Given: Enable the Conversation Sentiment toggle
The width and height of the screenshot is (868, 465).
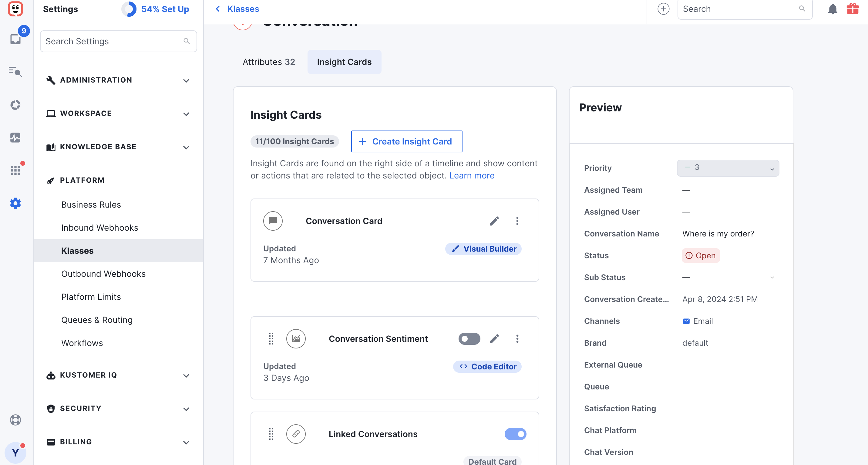Looking at the screenshot, I should click(x=469, y=338).
